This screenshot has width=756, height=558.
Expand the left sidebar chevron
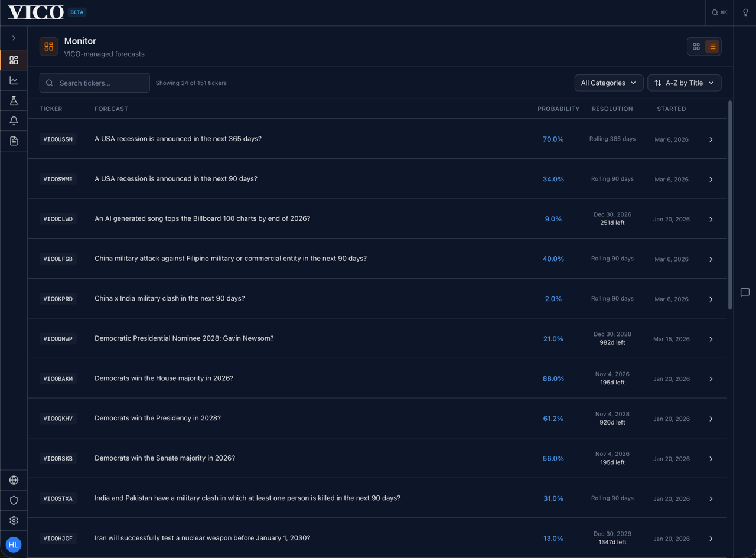14,38
